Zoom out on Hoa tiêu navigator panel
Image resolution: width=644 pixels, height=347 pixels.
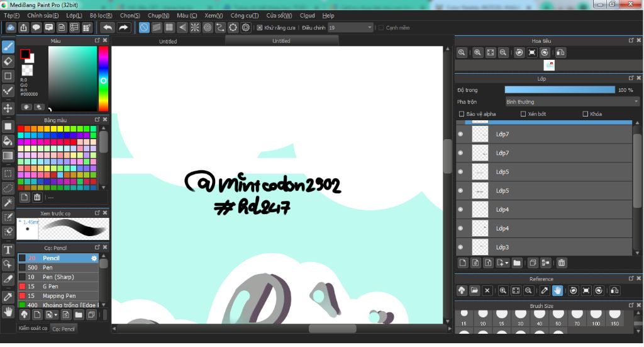[x=503, y=53]
